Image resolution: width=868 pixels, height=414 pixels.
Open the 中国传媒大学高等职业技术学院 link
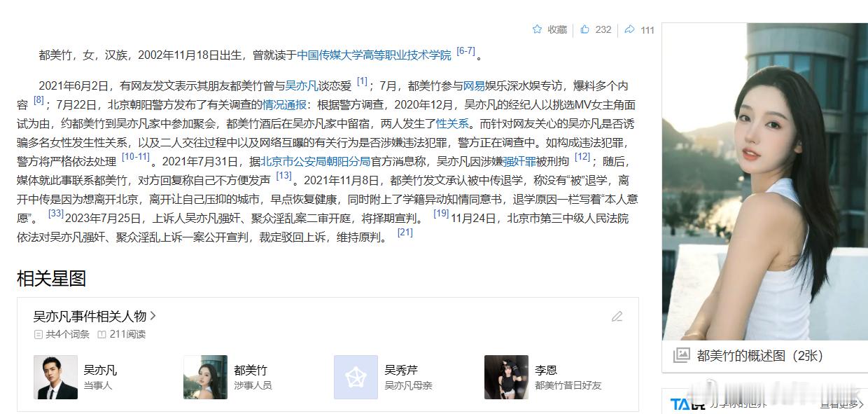374,55
